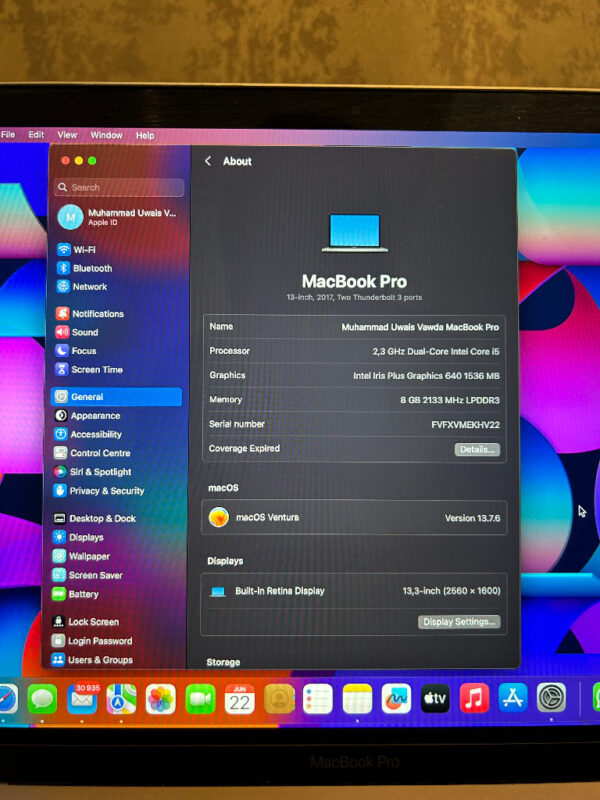Open Notes from the Dock
This screenshot has width=600, height=800.
[357, 699]
